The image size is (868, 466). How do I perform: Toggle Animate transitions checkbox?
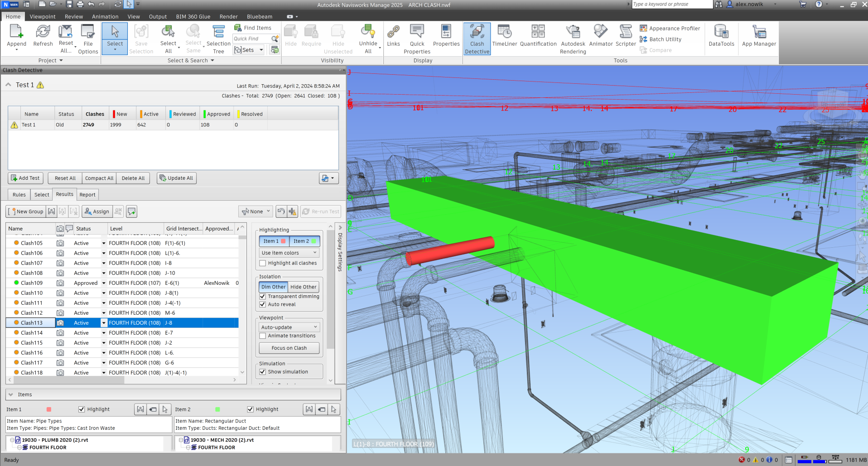pos(263,336)
